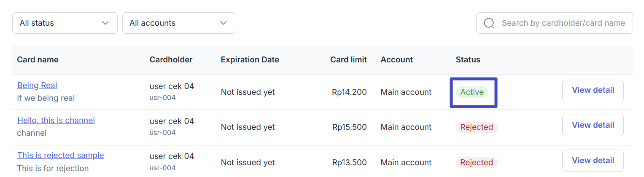Click the Expiration Date column header
Screen dimensions: 644x177
[x=250, y=60]
